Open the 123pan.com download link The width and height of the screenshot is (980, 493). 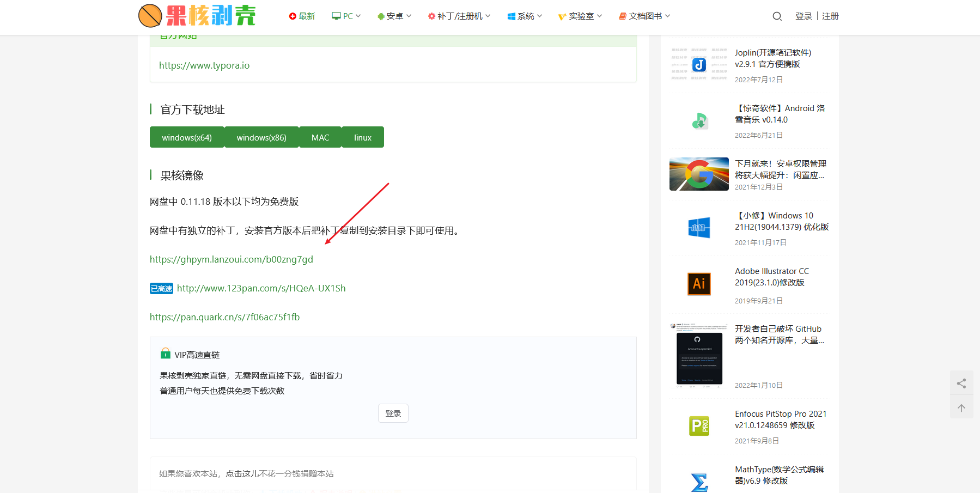coord(261,288)
